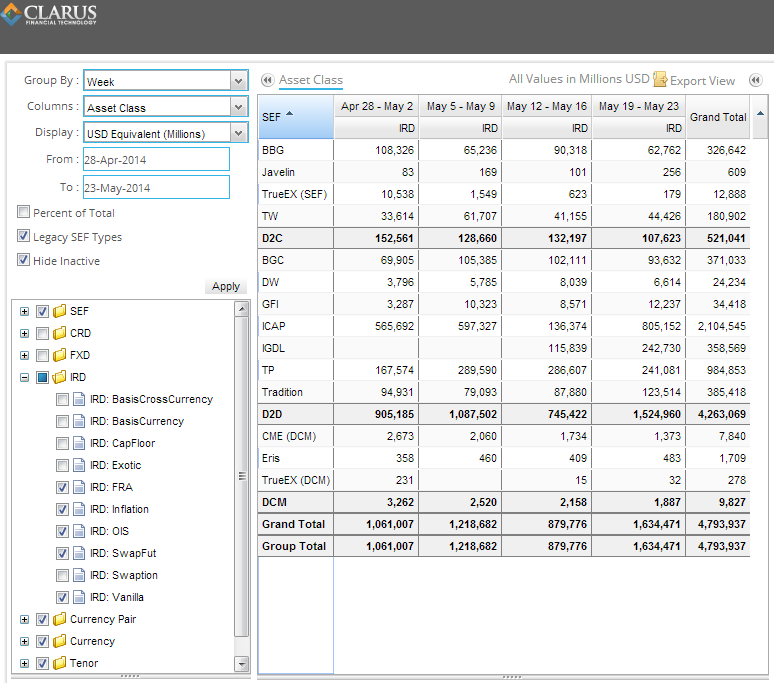
Task: Click the Tenor folder icon
Action: 59,663
